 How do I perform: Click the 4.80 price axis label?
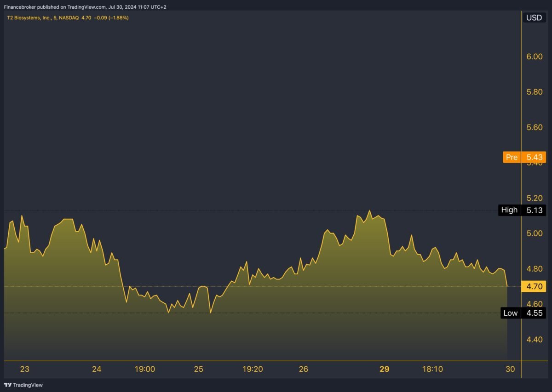535,269
